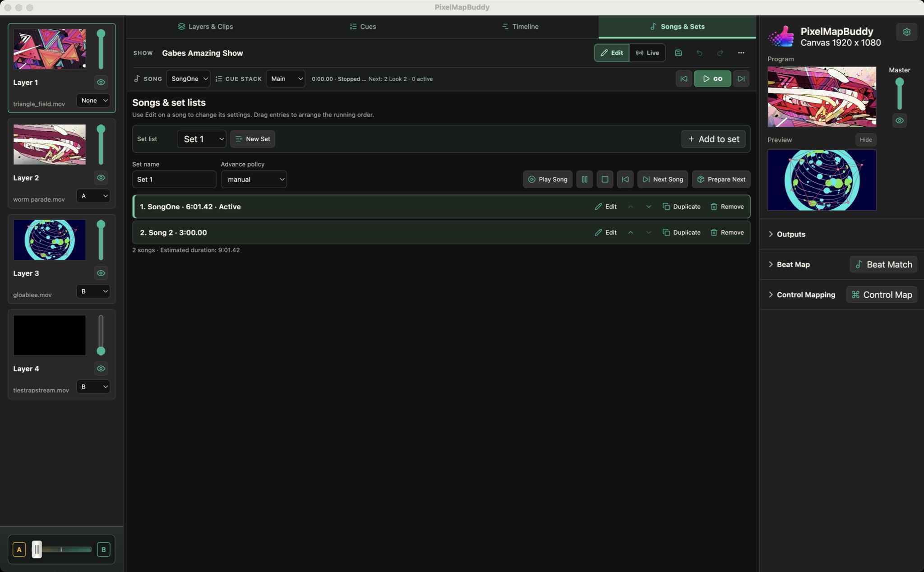This screenshot has width=924, height=572.
Task: Click the undo arrow icon
Action: 699,53
